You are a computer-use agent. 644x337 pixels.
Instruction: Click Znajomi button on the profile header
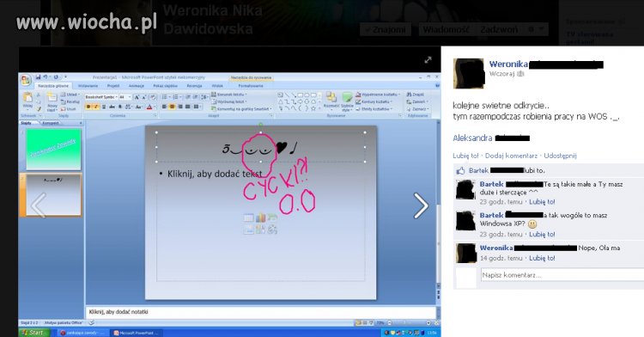pyautogui.click(x=386, y=29)
